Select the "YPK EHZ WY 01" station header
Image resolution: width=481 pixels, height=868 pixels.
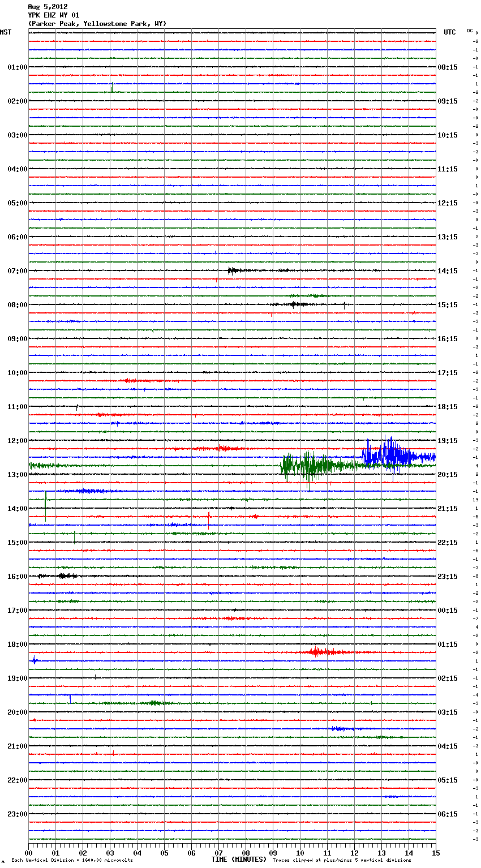(54, 15)
